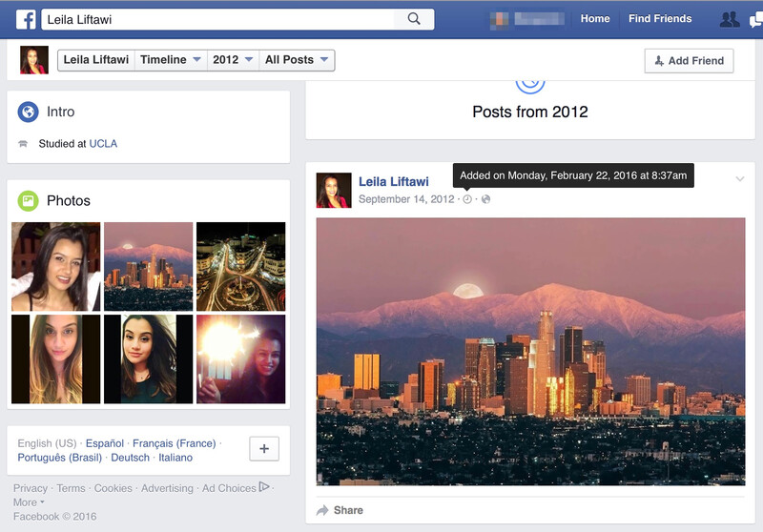Click the search magnifier icon
Screen dimensions: 763x532
click(413, 19)
